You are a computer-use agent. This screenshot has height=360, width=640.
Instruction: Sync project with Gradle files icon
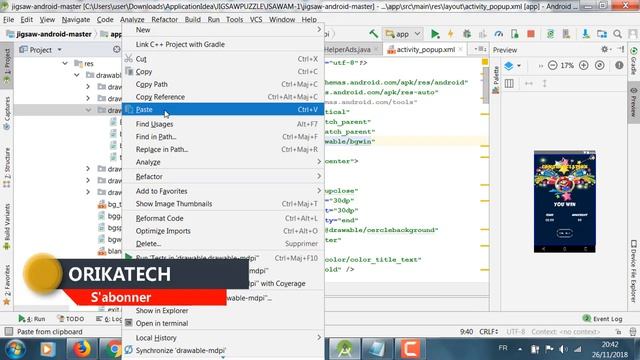click(x=550, y=34)
